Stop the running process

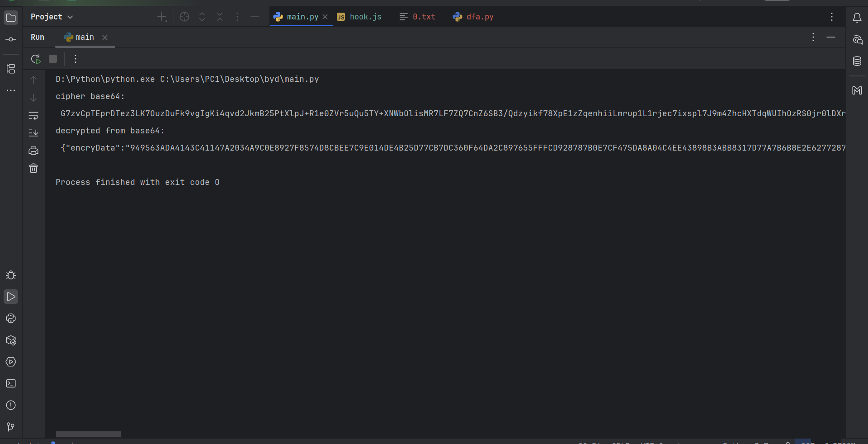[53, 59]
